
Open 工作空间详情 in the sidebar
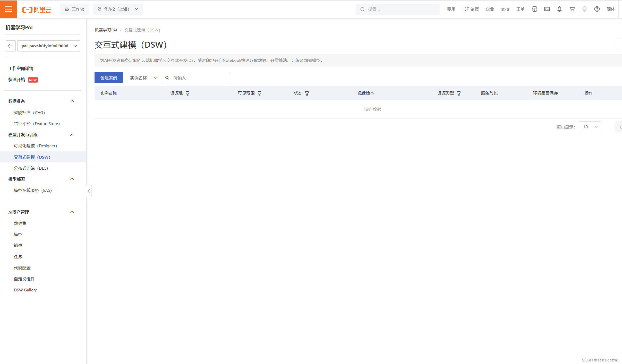pyautogui.click(x=21, y=68)
